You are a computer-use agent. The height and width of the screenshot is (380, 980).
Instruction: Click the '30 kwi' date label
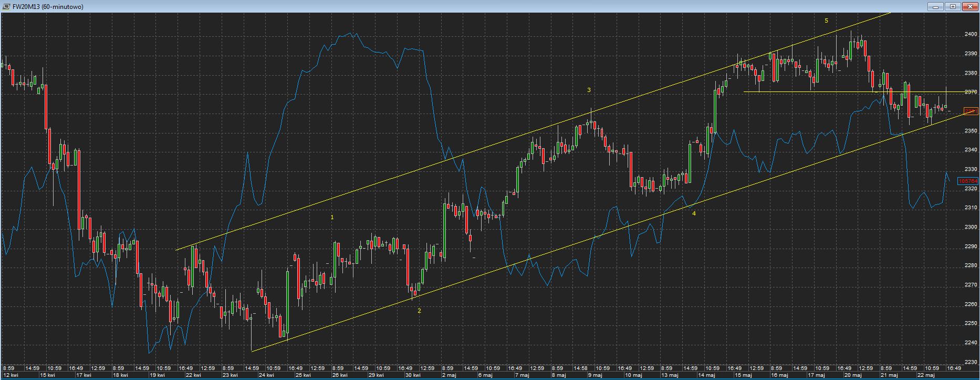pyautogui.click(x=413, y=375)
